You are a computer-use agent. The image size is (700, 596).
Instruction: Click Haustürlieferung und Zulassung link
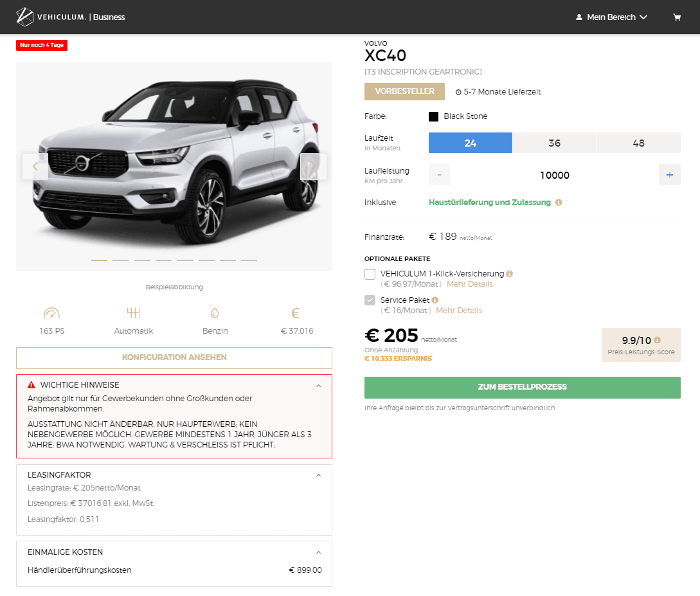point(490,203)
